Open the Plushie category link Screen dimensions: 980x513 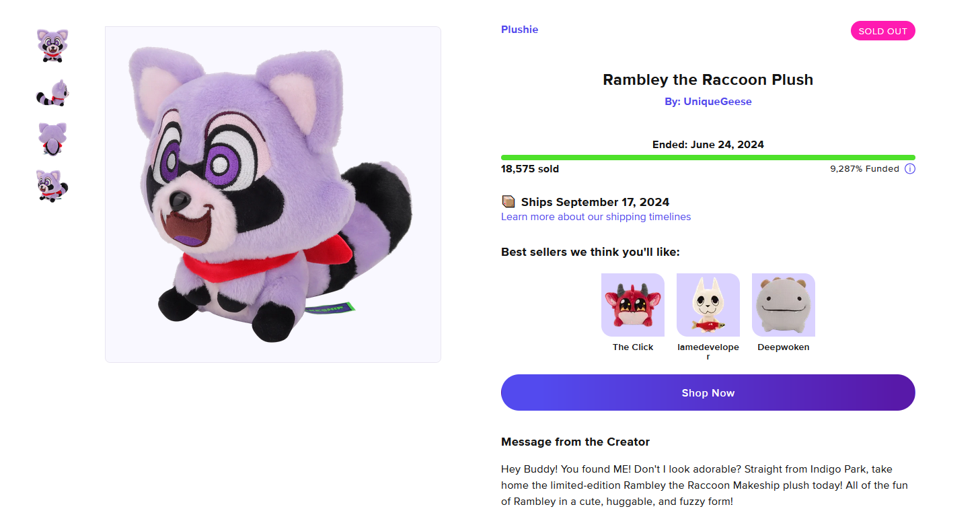point(519,30)
